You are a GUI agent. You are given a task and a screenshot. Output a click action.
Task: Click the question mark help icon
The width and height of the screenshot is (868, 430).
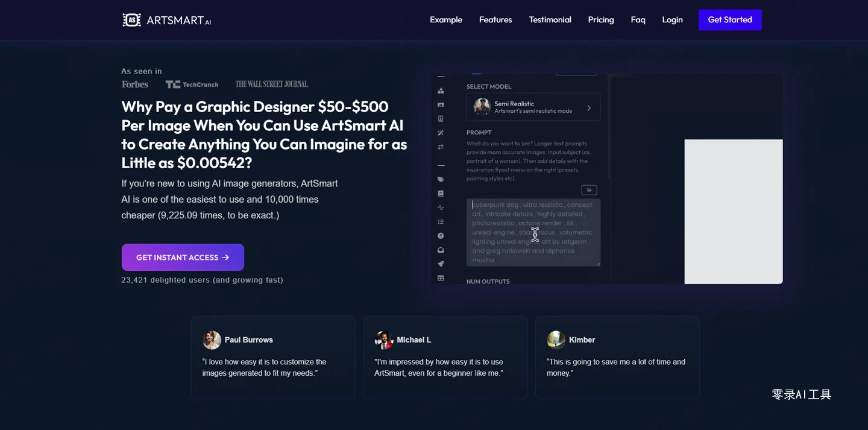coord(441,236)
